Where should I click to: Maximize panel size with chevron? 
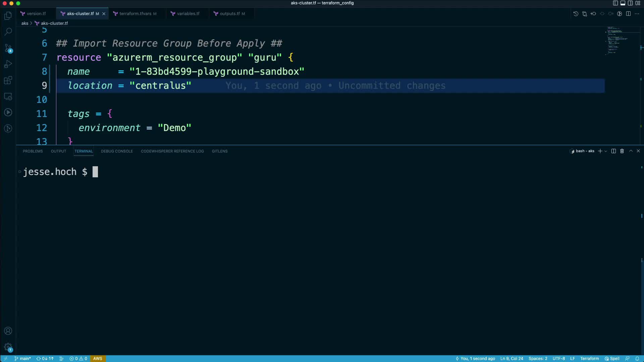(x=631, y=151)
